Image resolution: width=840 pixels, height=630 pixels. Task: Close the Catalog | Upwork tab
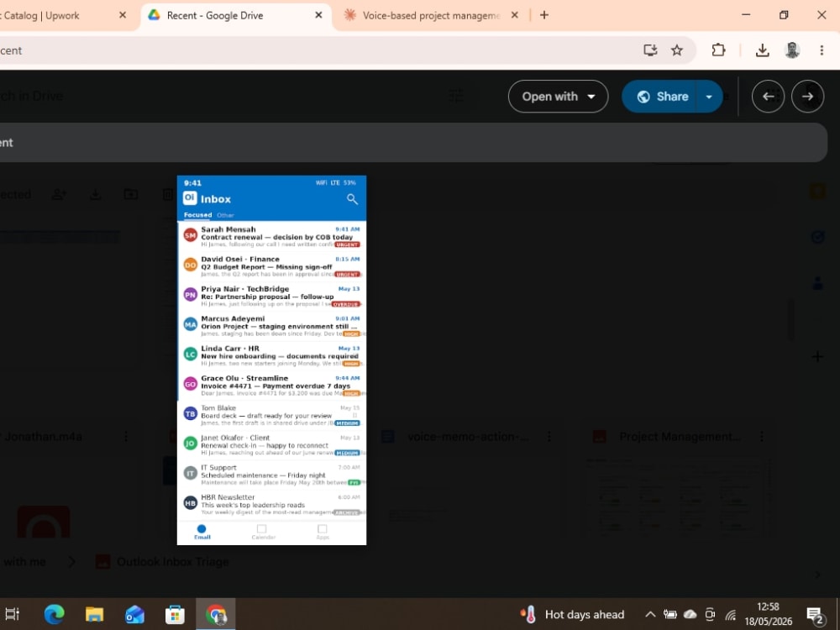[x=122, y=15]
